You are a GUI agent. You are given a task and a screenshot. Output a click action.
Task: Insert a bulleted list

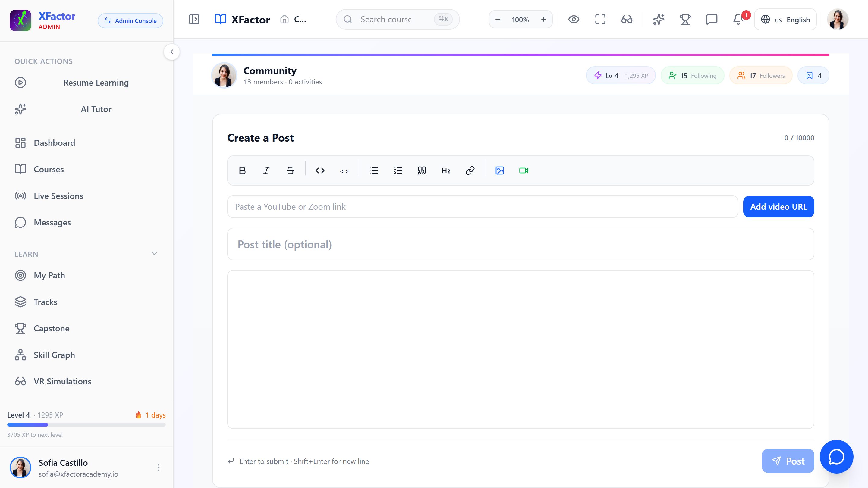(x=374, y=170)
